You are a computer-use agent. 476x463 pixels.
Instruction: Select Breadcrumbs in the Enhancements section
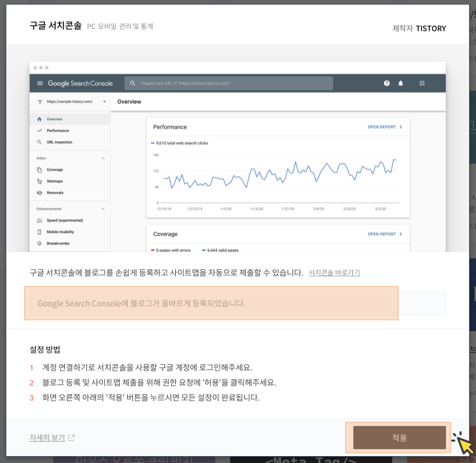coord(59,243)
